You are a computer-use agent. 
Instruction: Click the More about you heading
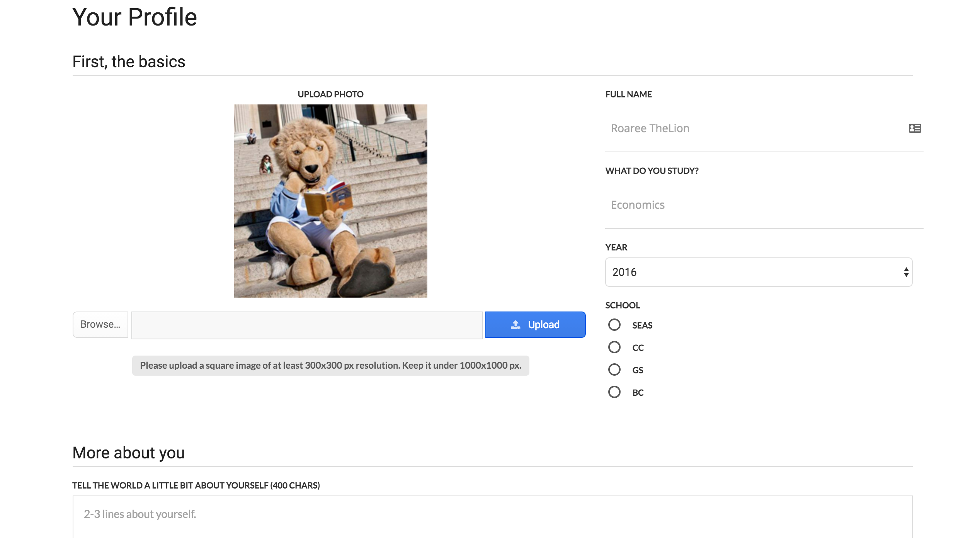point(128,453)
